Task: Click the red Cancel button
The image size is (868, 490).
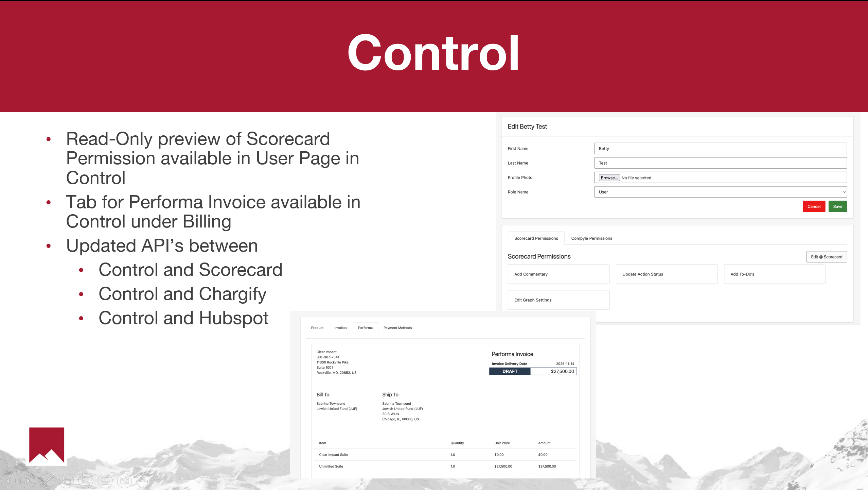Action: pyautogui.click(x=814, y=206)
